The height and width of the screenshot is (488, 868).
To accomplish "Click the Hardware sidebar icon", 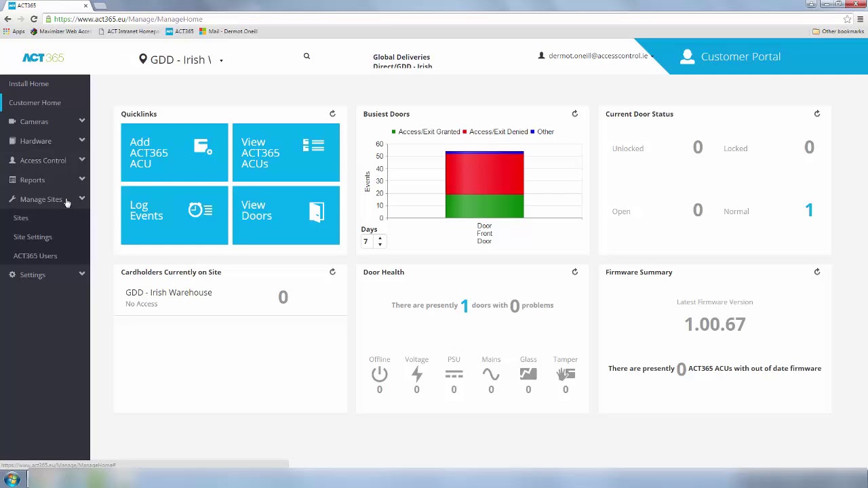I will click(12, 141).
